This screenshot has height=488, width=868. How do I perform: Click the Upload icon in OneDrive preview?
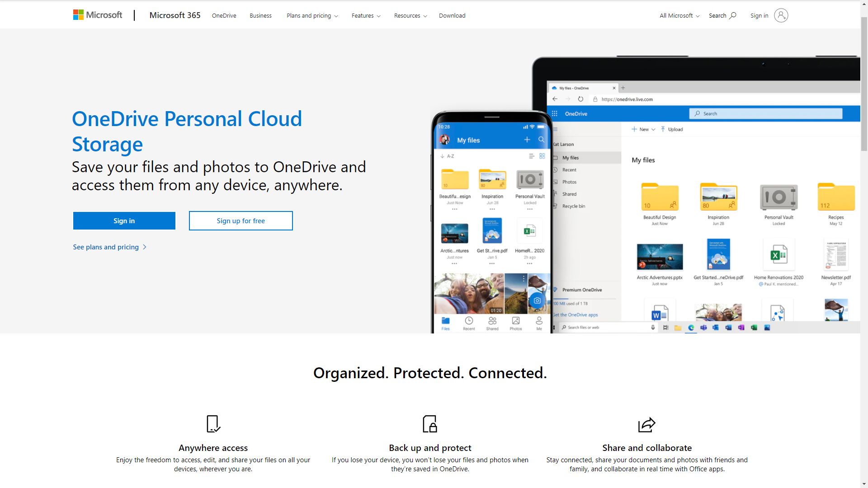coord(664,129)
